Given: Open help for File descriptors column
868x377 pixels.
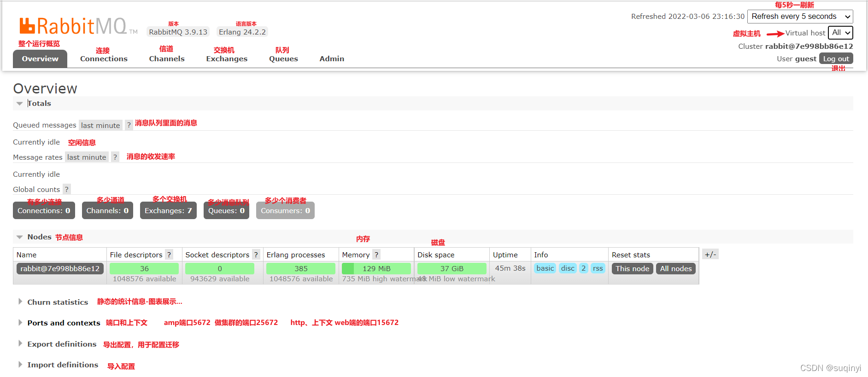Looking at the screenshot, I should coord(169,255).
